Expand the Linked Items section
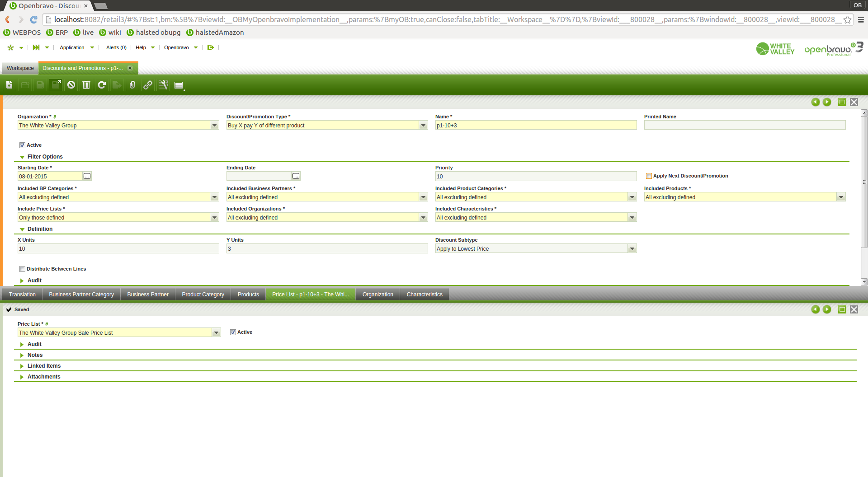Image resolution: width=868 pixels, height=477 pixels. point(44,366)
